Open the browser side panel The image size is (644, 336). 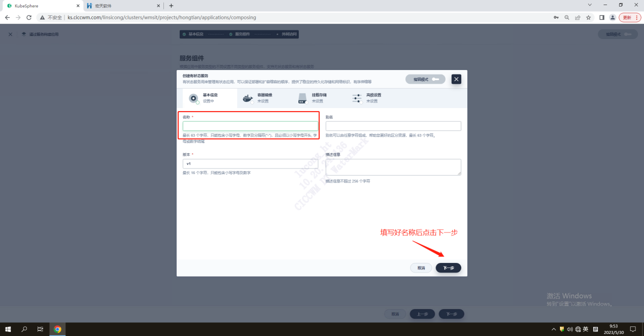(x=602, y=17)
